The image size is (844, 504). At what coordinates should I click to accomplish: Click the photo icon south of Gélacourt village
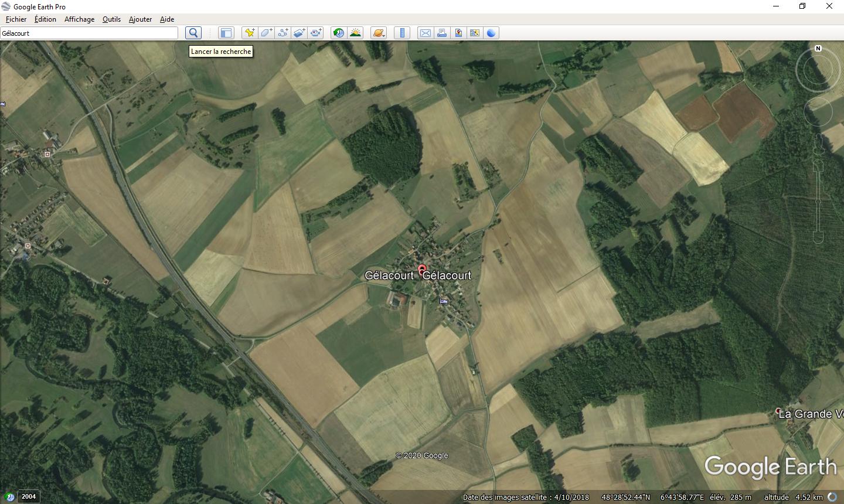coord(444,301)
